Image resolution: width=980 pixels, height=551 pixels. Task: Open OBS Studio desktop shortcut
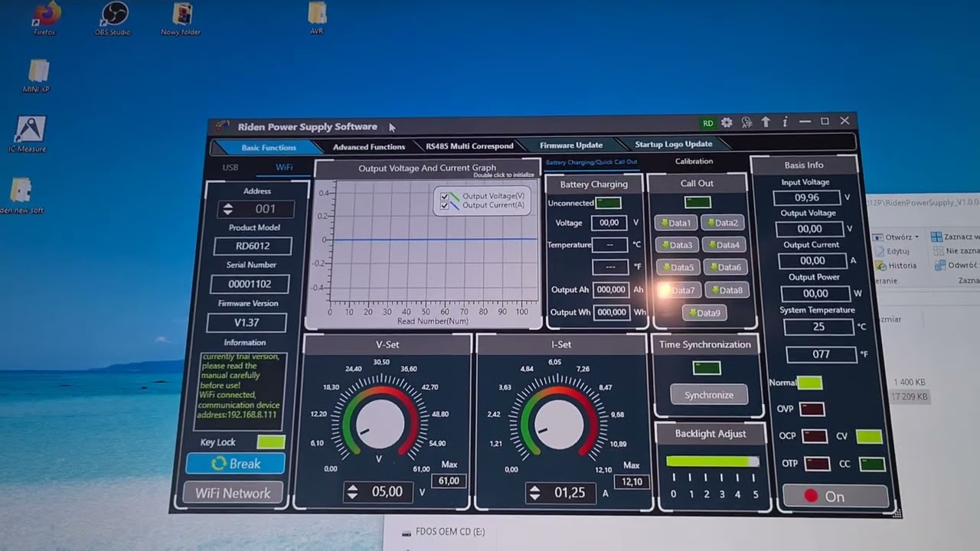(x=113, y=18)
